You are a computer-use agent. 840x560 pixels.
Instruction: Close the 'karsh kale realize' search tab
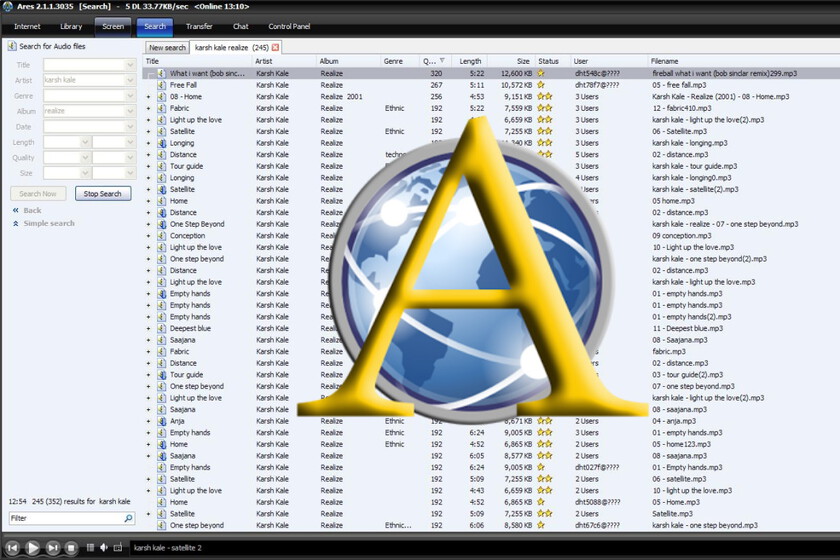275,47
